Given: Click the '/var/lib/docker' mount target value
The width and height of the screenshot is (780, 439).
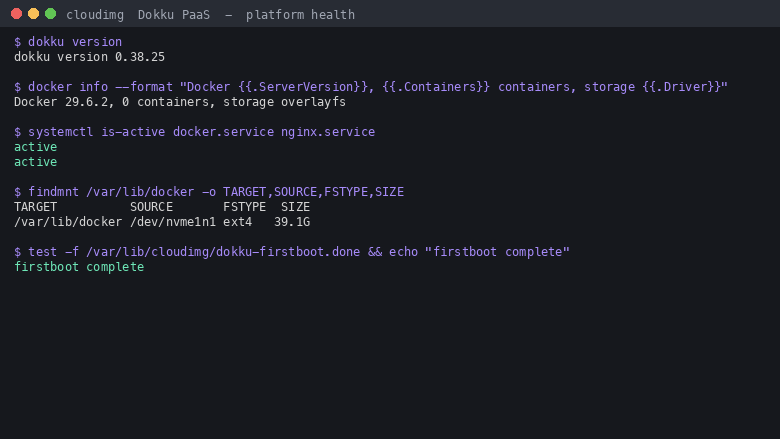Looking at the screenshot, I should [68, 222].
